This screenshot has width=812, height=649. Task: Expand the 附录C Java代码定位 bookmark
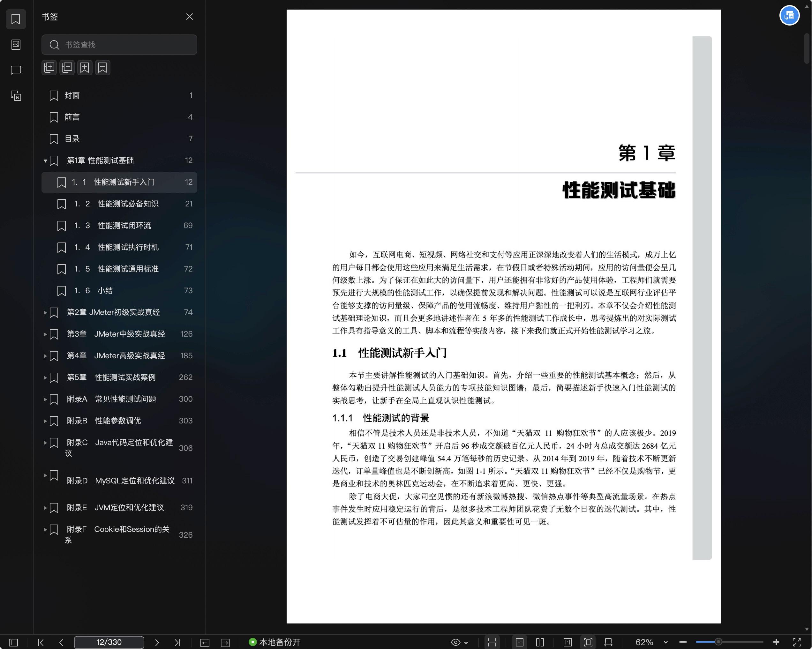45,443
